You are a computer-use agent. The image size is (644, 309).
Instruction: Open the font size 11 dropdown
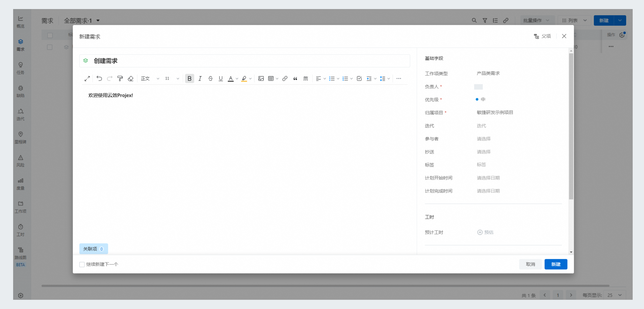(172, 79)
